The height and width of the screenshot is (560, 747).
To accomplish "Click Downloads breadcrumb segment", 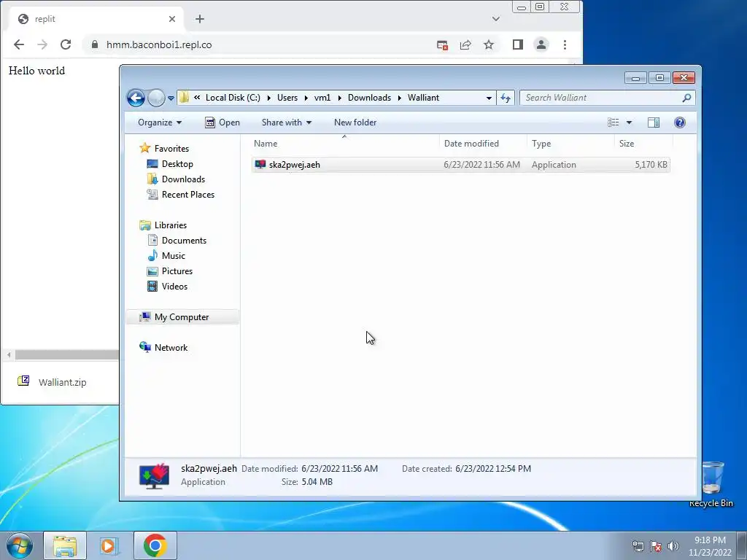I will click(x=369, y=98).
